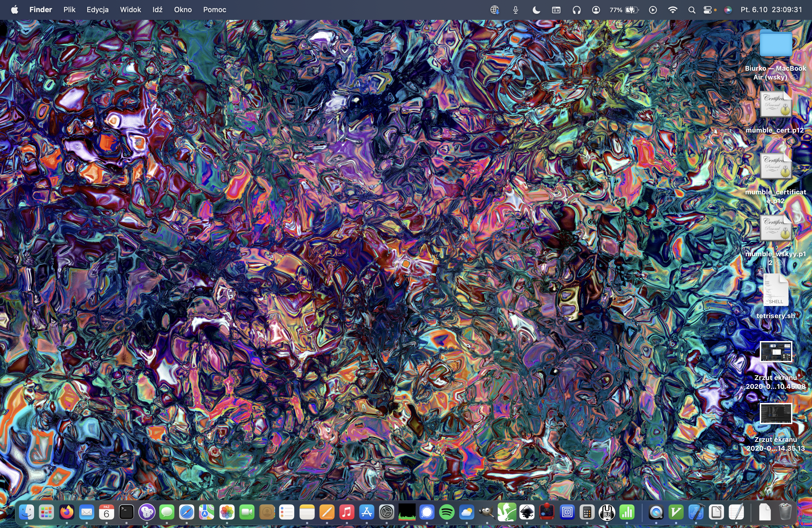This screenshot has height=528, width=812.
Task: Open Signal messenger in the Dock
Action: 427,512
